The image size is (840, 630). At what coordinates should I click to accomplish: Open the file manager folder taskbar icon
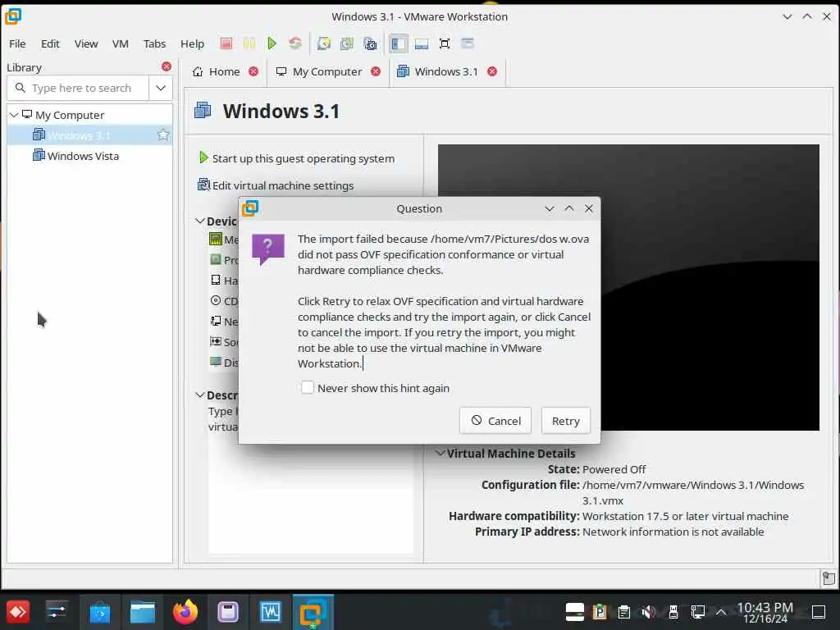coord(143,612)
